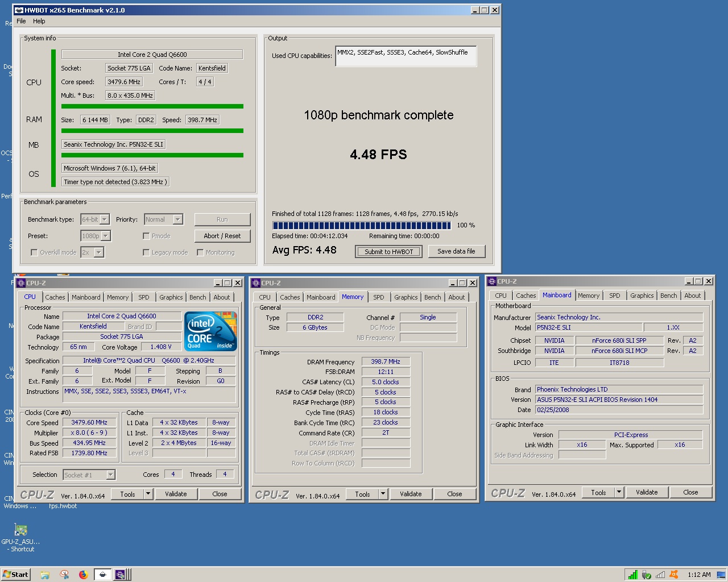Viewport: 728px width, 582px height.
Task: Click the 4.48 FPS result text
Action: (378, 155)
